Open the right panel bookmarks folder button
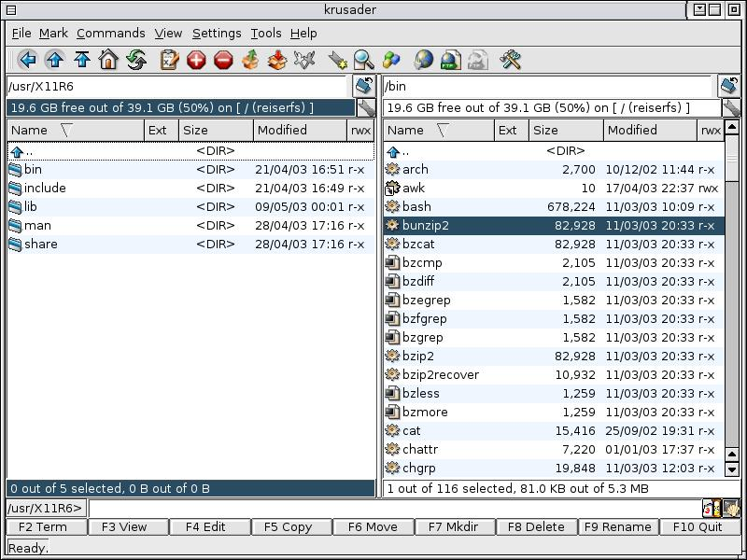Screen dimensions: 747x560 coord(730,87)
